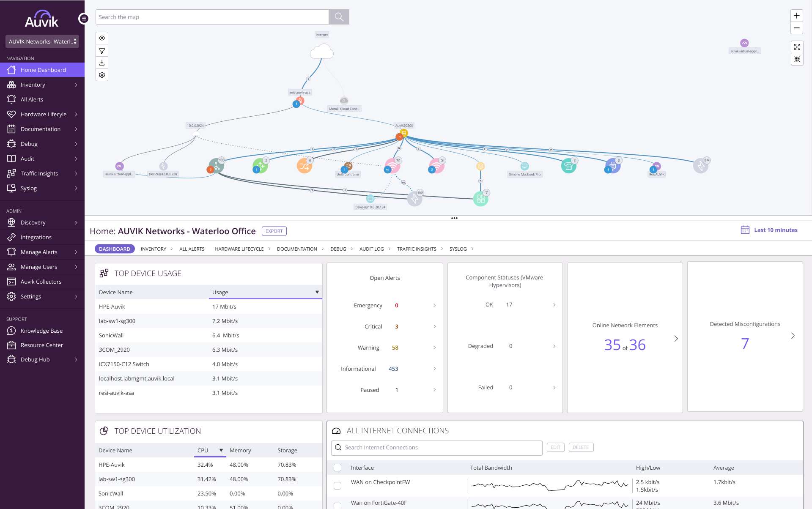This screenshot has width=812, height=509.
Task: Check the select-all Interface checkbox
Action: coord(337,468)
